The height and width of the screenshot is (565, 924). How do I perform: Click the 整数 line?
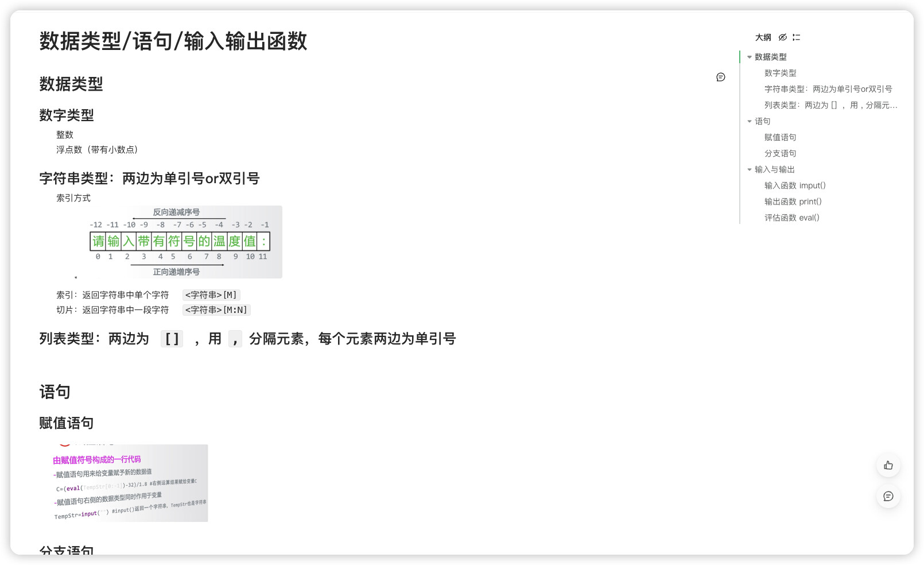(65, 134)
